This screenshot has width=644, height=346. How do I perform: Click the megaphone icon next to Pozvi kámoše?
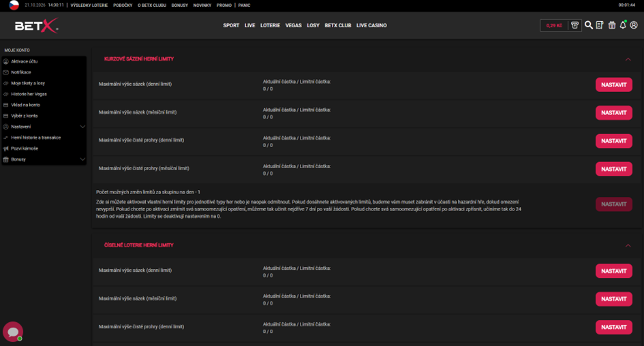tap(5, 148)
